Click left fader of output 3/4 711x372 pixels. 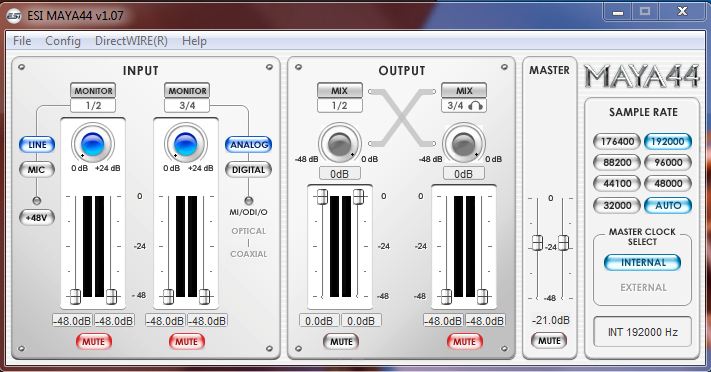[x=446, y=296]
